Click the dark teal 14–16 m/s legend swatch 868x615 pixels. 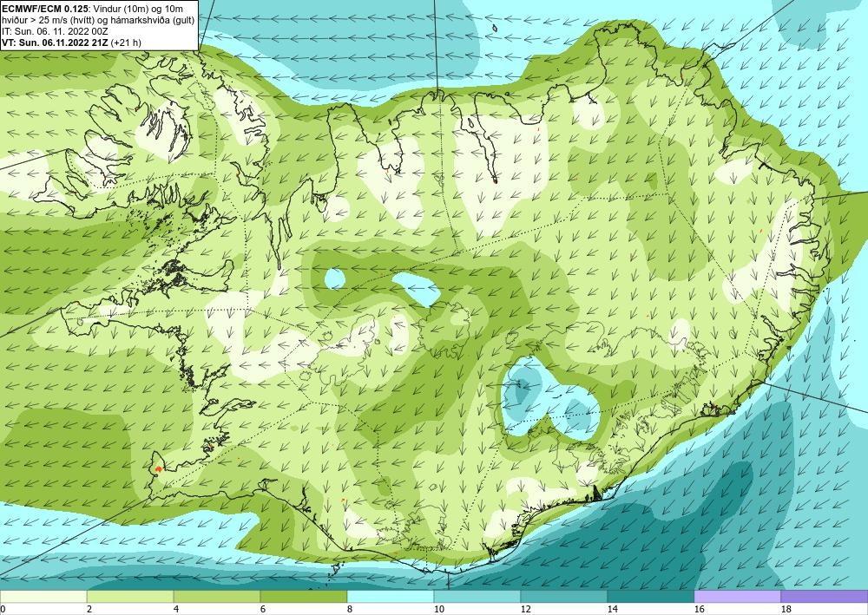pyautogui.click(x=651, y=597)
